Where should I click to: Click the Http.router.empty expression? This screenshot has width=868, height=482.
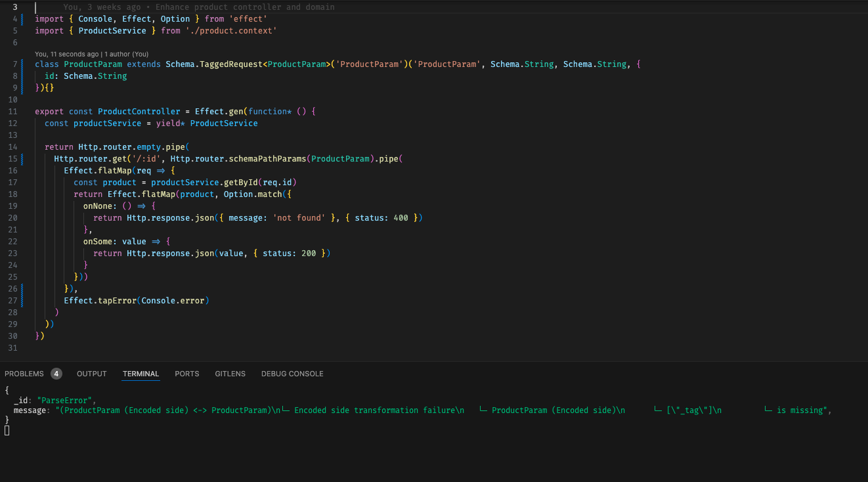pos(119,147)
